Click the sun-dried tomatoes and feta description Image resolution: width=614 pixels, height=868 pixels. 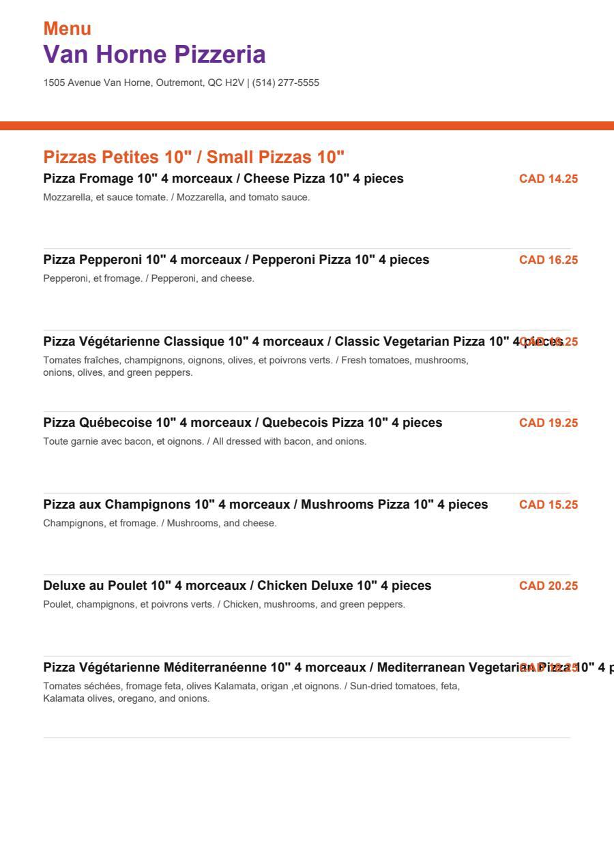tap(252, 693)
